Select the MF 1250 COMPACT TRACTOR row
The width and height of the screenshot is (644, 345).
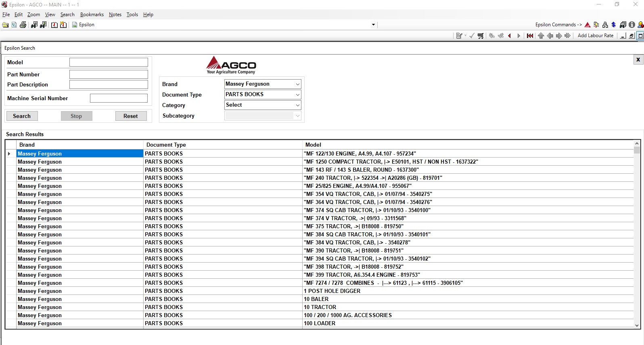coord(320,162)
